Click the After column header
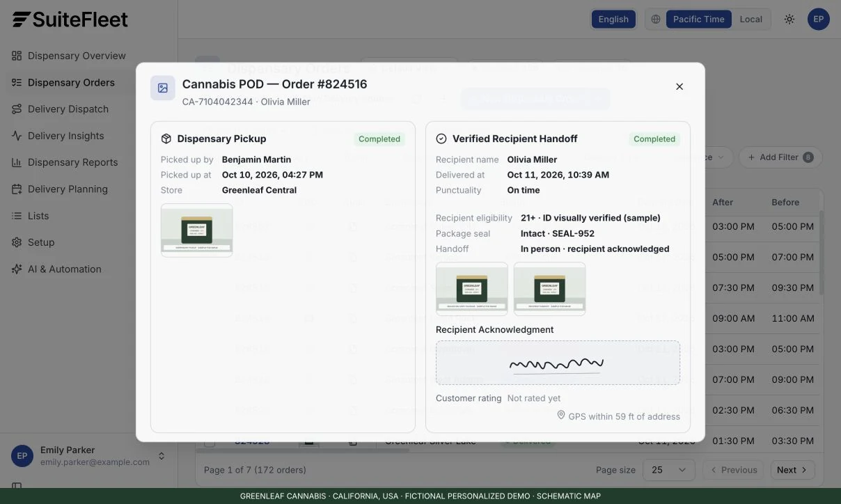 coord(723,202)
